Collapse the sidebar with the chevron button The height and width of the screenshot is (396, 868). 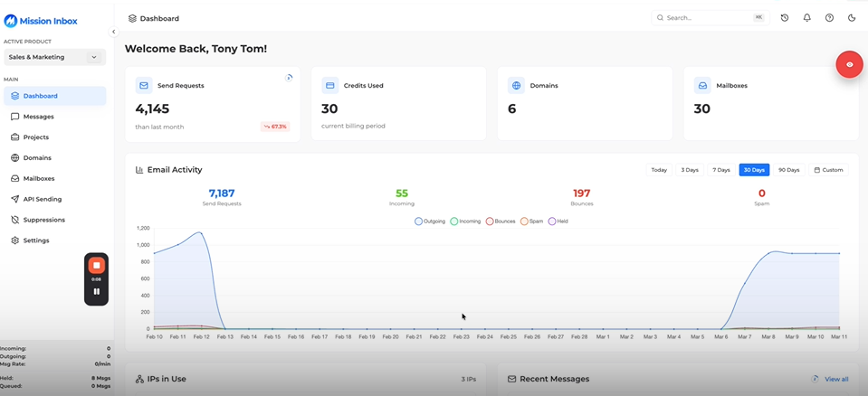coord(113,32)
